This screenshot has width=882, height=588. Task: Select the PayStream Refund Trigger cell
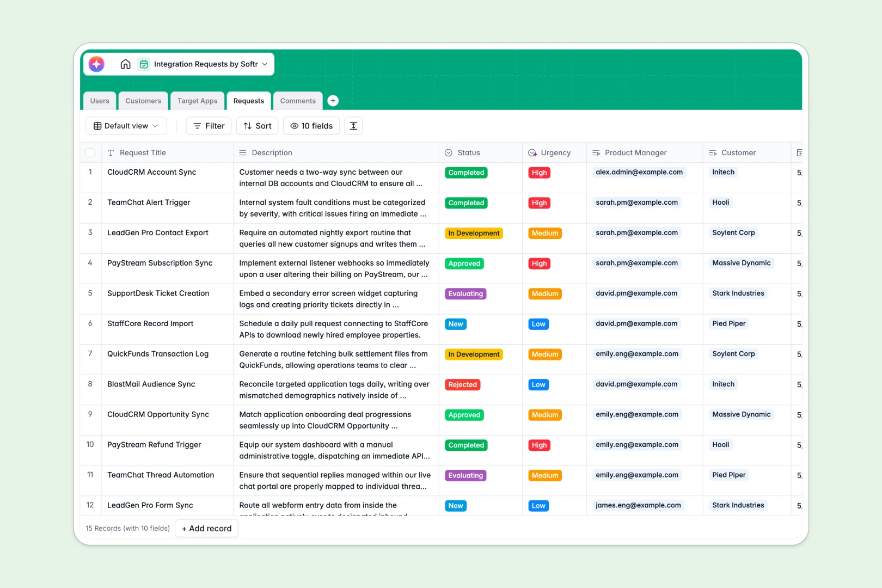click(x=167, y=450)
